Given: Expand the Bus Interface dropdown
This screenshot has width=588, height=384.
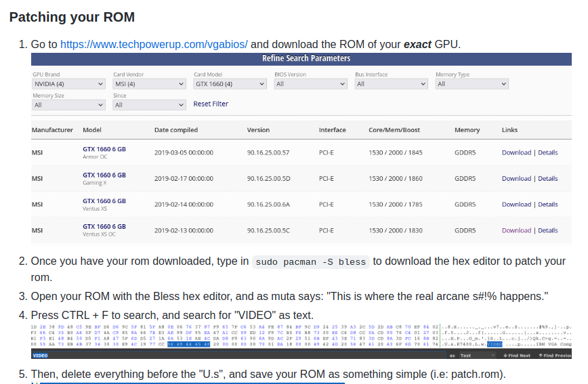Looking at the screenshot, I should pos(391,84).
